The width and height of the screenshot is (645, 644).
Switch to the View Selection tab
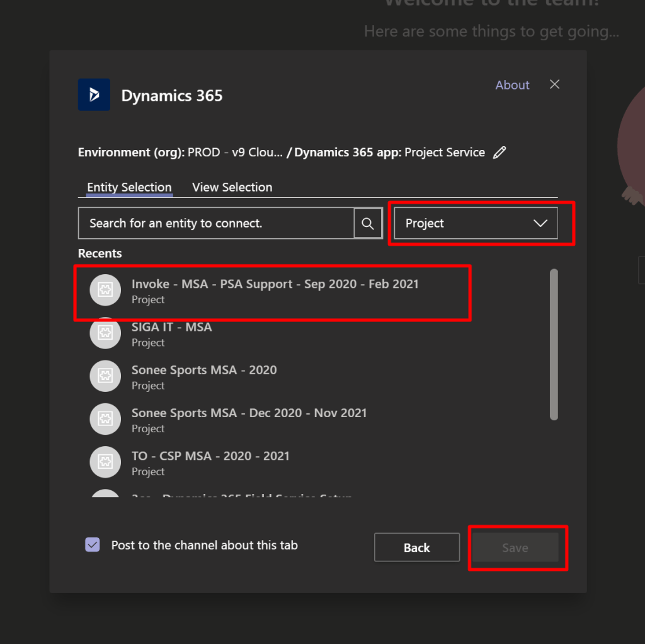point(232,187)
